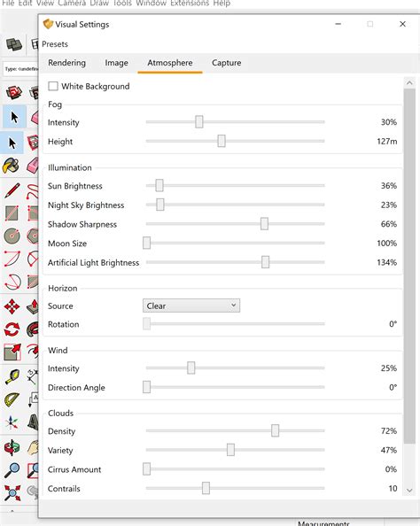Select the Rotate tool
This screenshot has height=526, width=420.
[12, 329]
